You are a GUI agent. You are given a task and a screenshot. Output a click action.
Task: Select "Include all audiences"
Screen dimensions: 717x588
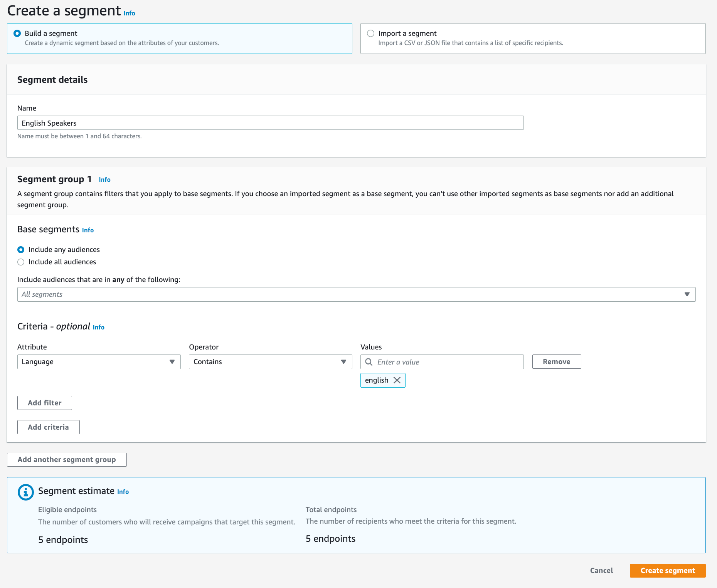point(21,262)
